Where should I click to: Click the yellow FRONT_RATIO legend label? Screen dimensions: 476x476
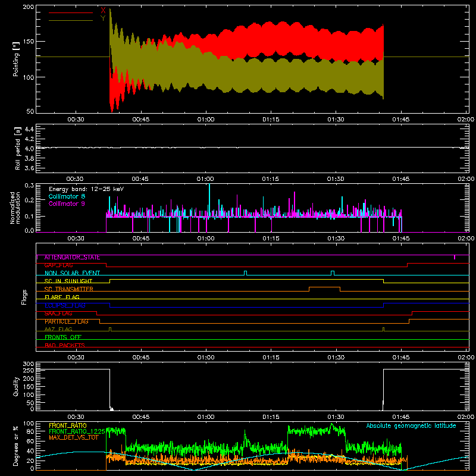coord(68,425)
